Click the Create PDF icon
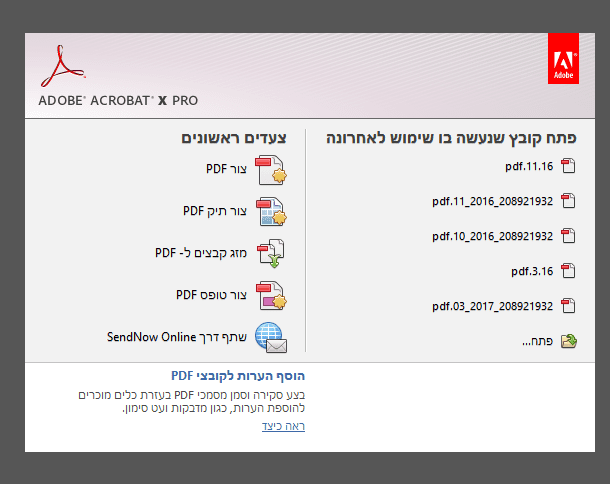This screenshot has width=610, height=484. point(271,171)
